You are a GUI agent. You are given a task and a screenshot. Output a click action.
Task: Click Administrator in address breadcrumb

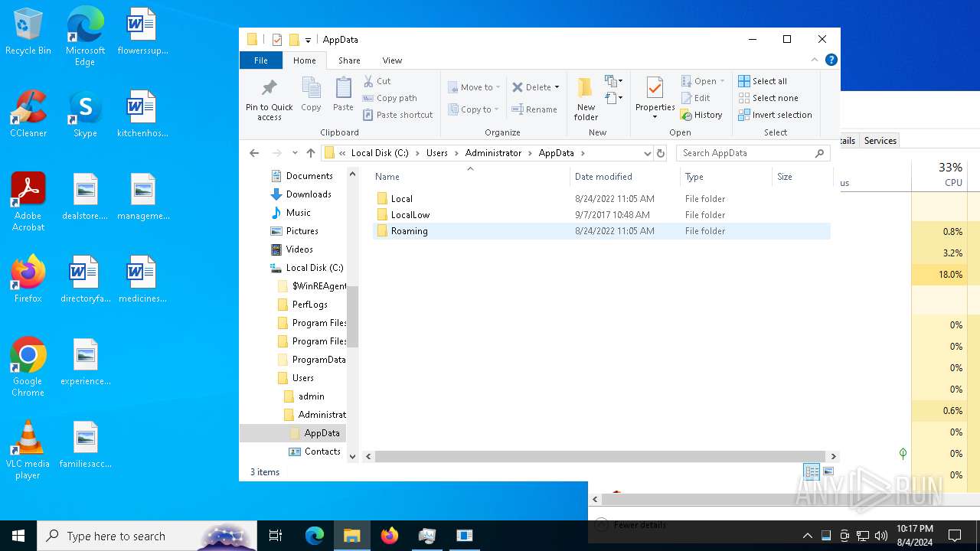click(493, 153)
